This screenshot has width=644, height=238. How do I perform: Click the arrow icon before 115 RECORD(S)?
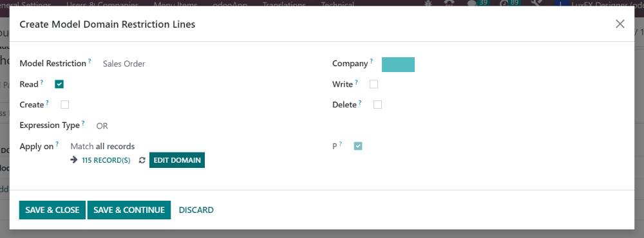click(x=74, y=160)
